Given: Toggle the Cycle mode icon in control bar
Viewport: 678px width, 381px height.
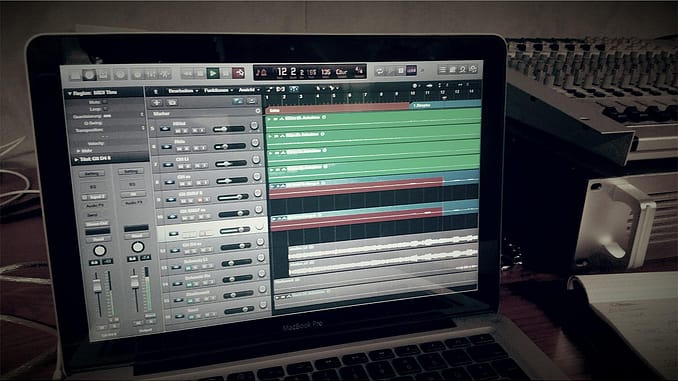Looking at the screenshot, I should [379, 71].
